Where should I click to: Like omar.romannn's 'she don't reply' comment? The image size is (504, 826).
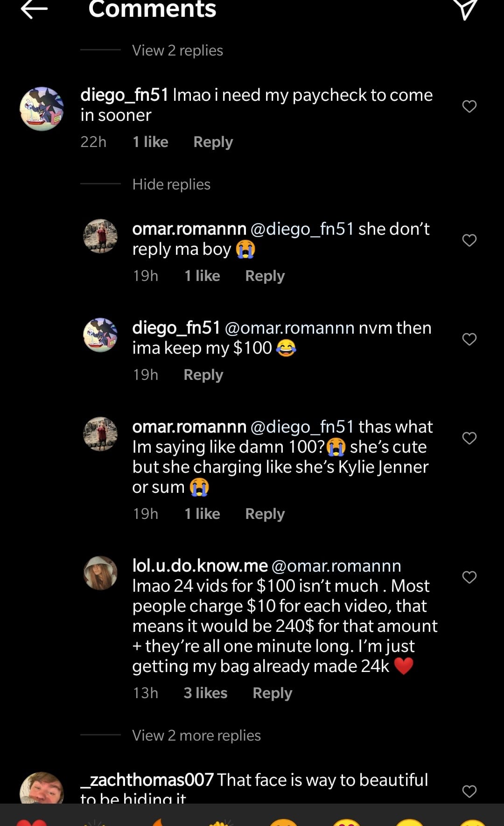coord(469,240)
